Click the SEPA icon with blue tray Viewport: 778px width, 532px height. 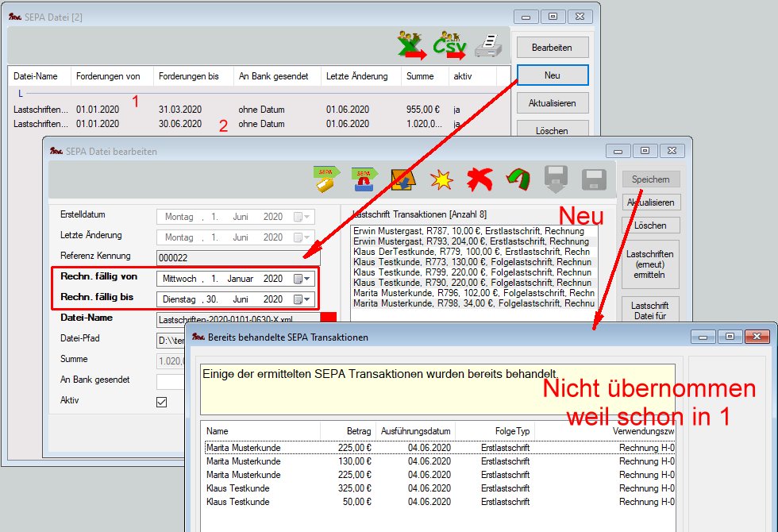pyautogui.click(x=365, y=180)
